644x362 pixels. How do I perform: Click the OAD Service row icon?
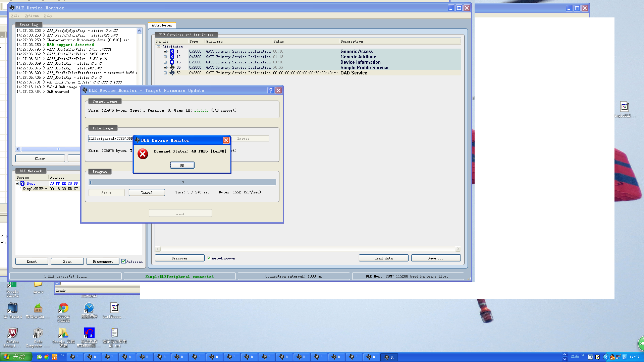point(172,73)
